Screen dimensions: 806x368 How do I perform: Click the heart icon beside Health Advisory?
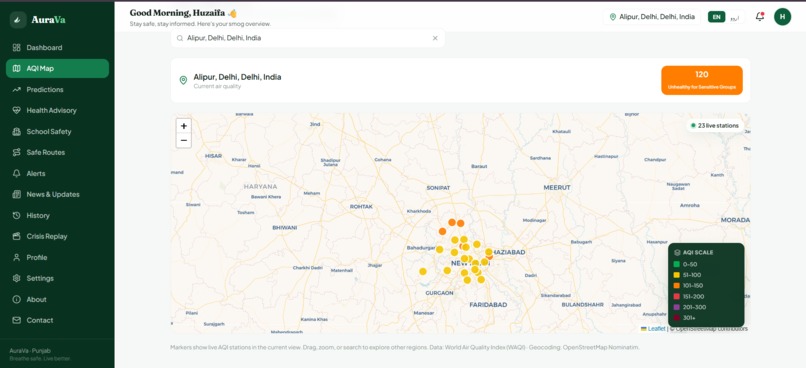[16, 111]
